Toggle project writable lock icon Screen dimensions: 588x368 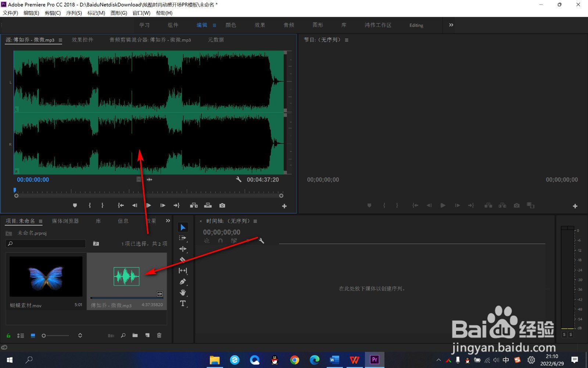point(8,336)
